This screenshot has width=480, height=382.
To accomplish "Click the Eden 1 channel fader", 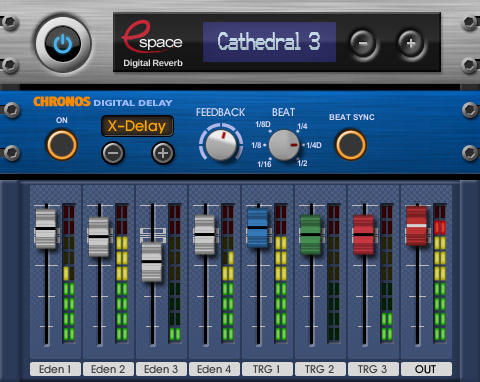I will [x=46, y=228].
